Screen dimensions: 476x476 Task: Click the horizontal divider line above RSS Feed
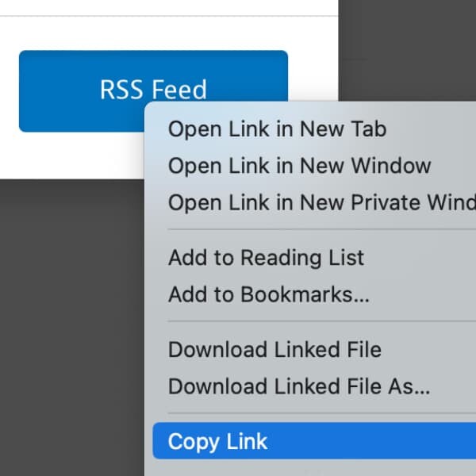[159, 16]
